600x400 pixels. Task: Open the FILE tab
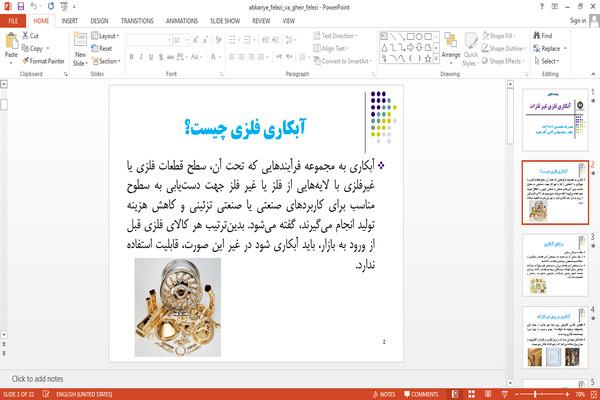pos(13,21)
